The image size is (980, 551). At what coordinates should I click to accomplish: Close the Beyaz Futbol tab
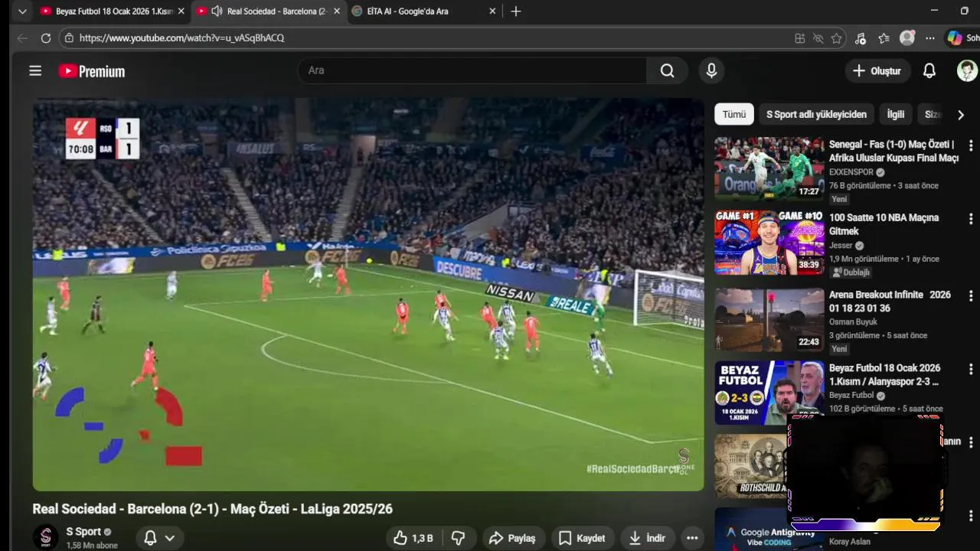pos(181,11)
